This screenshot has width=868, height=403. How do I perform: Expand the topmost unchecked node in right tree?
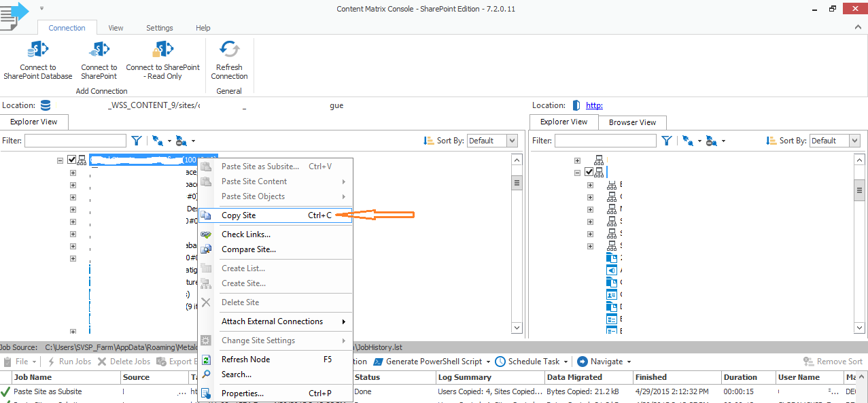click(577, 161)
